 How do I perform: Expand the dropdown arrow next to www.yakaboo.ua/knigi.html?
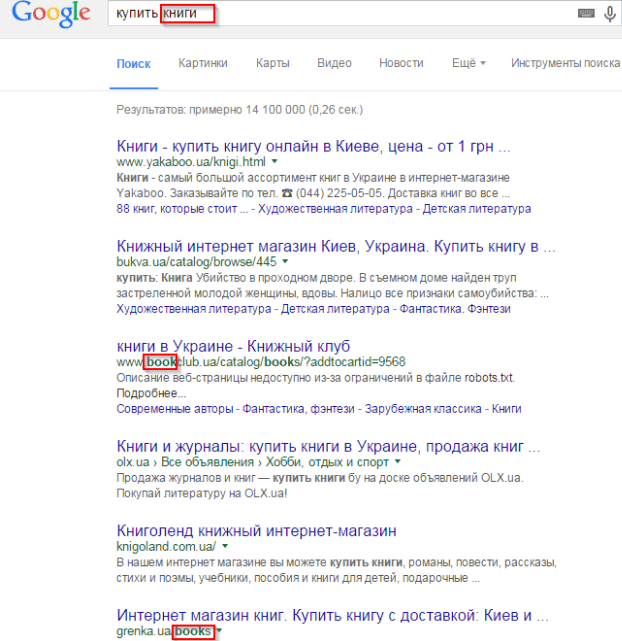click(x=275, y=161)
